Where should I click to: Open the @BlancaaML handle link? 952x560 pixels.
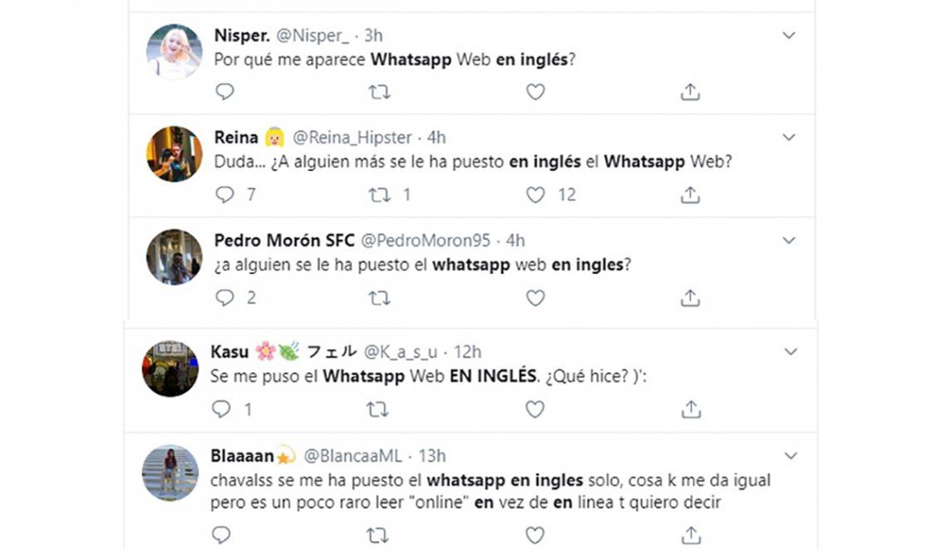click(353, 456)
